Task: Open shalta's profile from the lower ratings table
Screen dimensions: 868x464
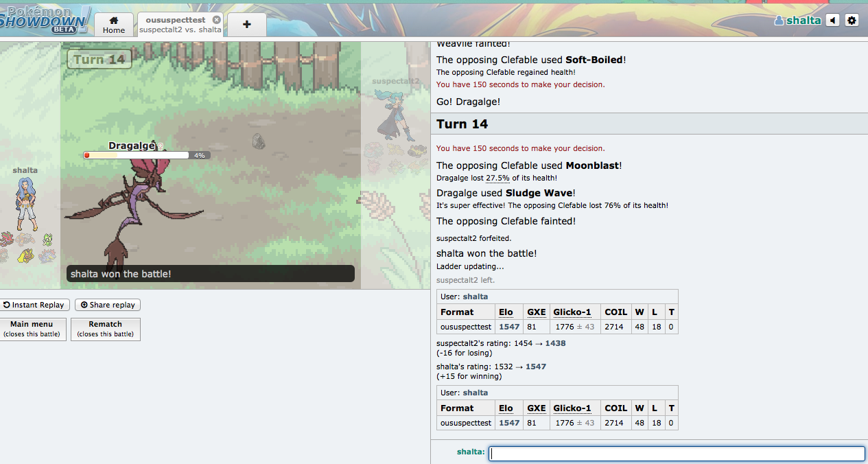Action: click(x=476, y=393)
